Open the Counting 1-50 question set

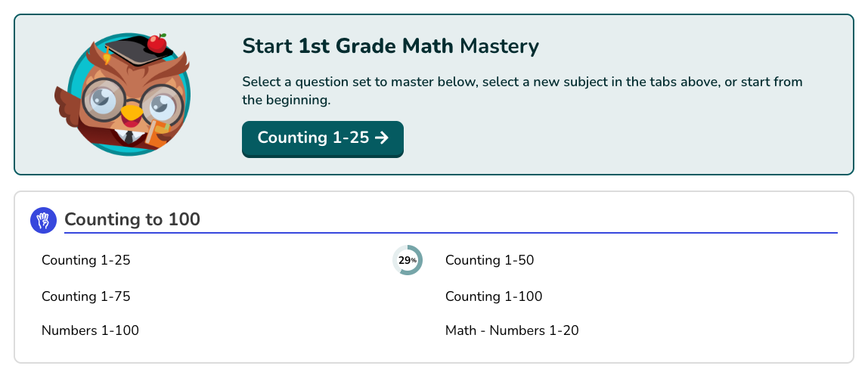(x=489, y=260)
